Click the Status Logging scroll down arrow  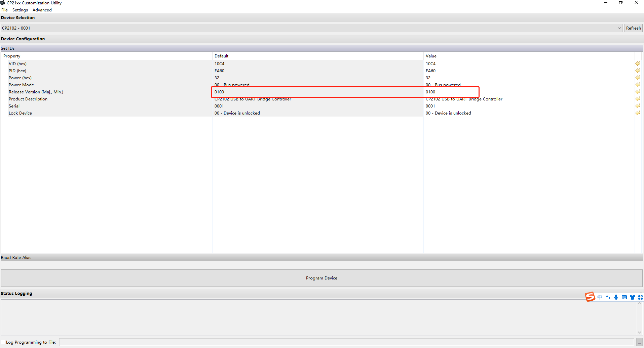(x=640, y=333)
